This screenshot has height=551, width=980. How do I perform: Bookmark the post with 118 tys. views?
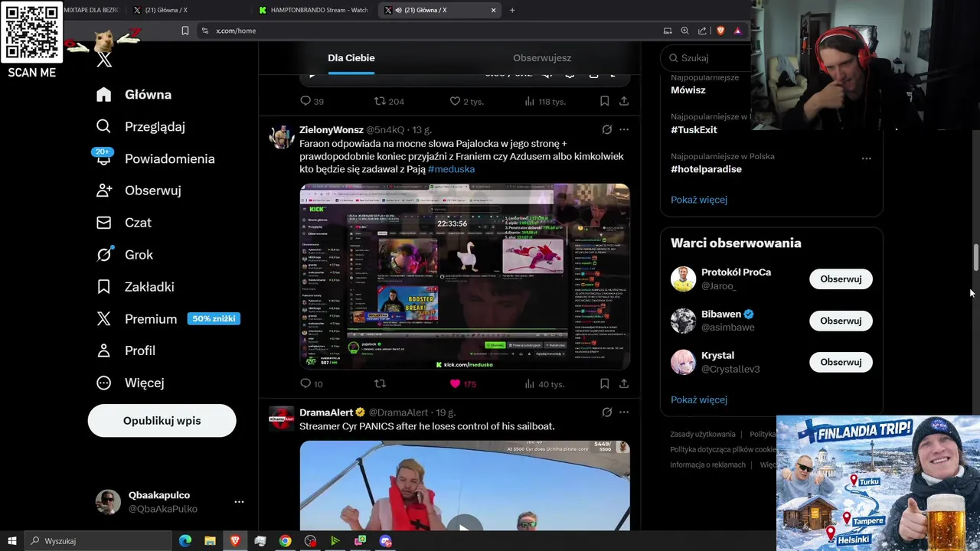click(604, 101)
